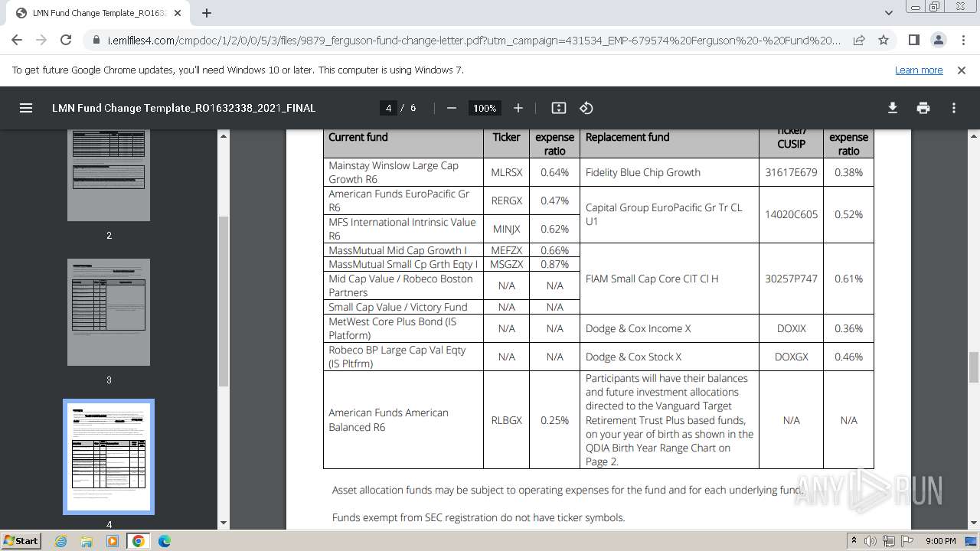This screenshot has width=980, height=551.
Task: Click the RLBGX ticker cell
Action: (506, 420)
